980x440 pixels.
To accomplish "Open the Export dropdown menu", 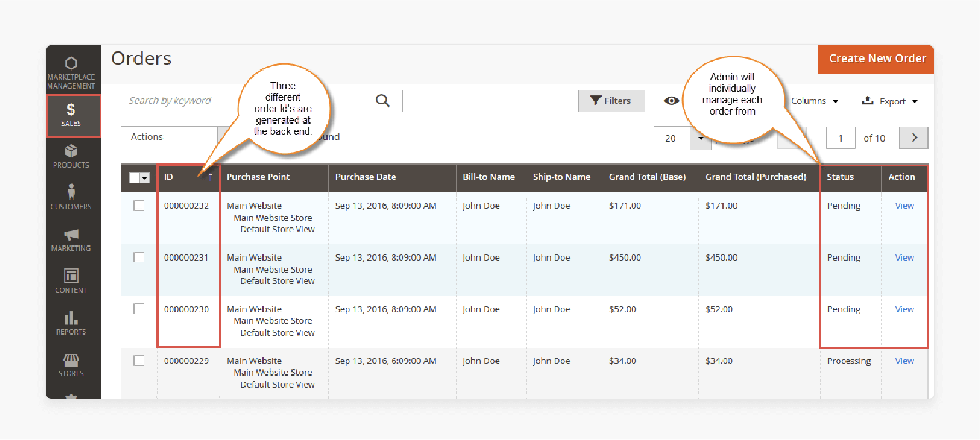I will 890,101.
